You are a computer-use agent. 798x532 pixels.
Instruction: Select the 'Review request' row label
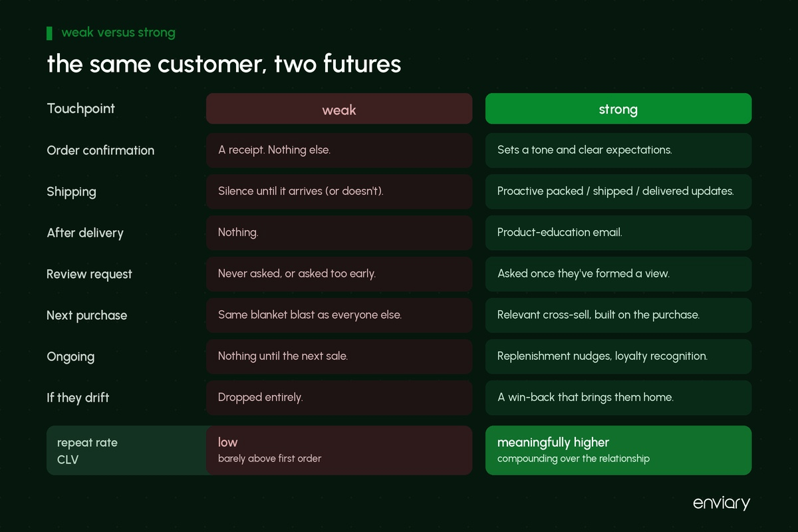[x=89, y=274]
